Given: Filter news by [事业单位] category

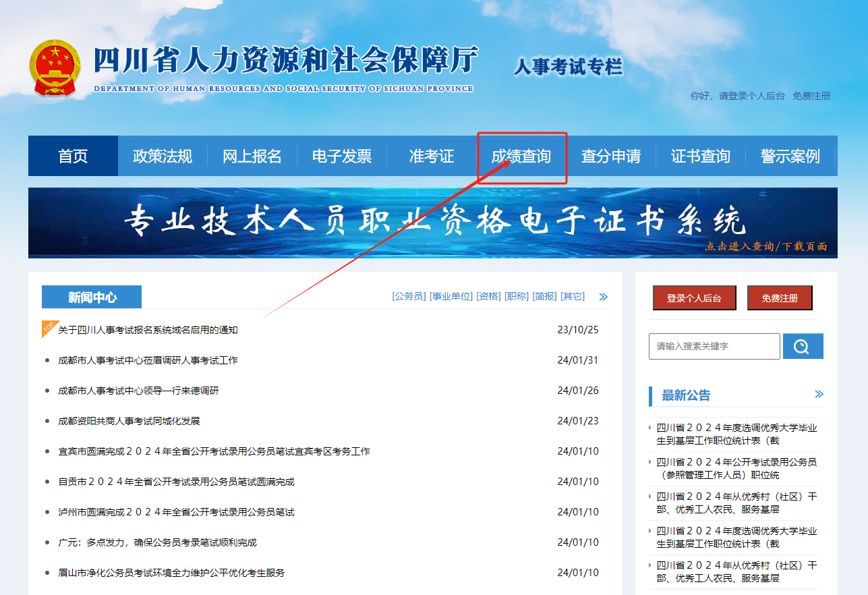Looking at the screenshot, I should coord(451,297).
